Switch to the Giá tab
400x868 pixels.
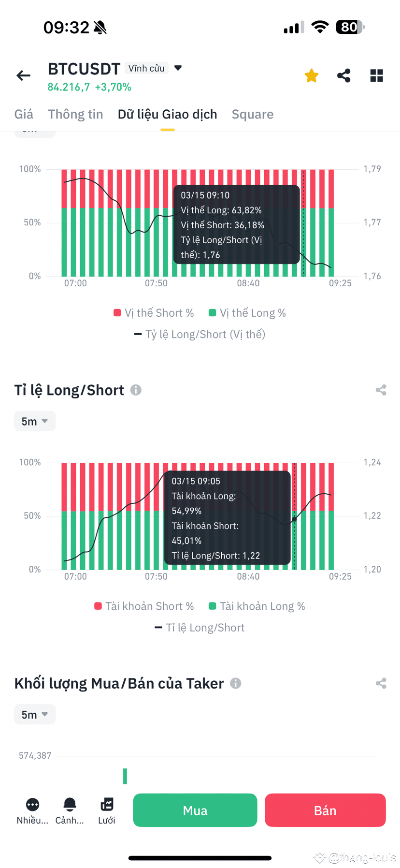23,114
